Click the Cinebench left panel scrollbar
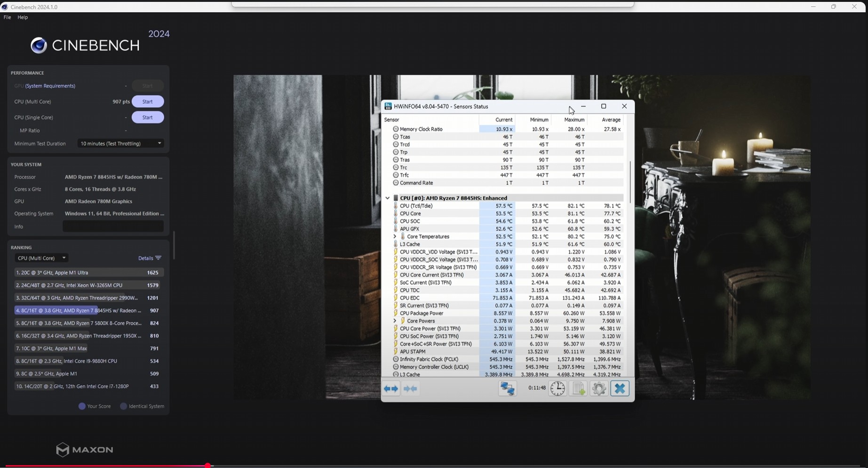Screen dimensions: 868x468 (174, 245)
